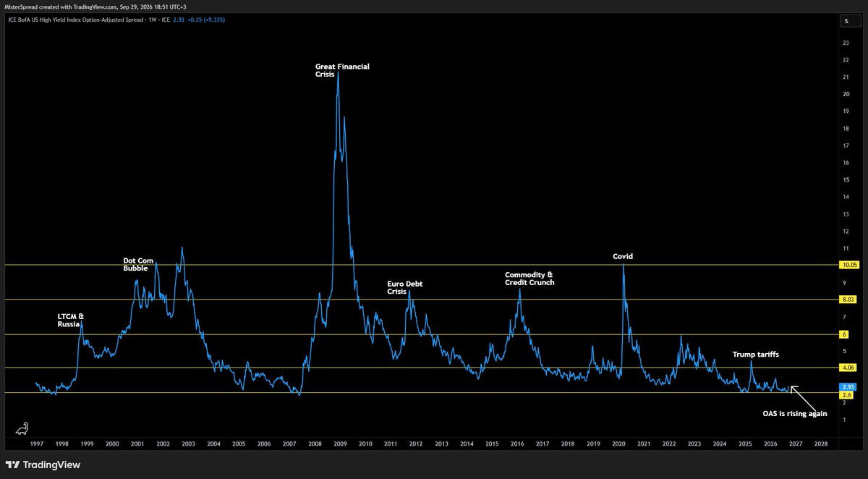
Task: Click the Euro Debt Crisis annotation
Action: pyautogui.click(x=405, y=288)
